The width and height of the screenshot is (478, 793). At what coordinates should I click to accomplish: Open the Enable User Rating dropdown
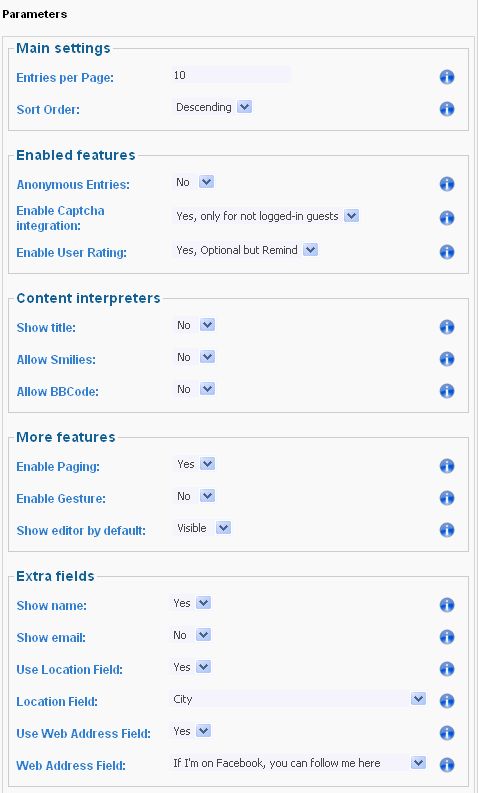point(246,250)
